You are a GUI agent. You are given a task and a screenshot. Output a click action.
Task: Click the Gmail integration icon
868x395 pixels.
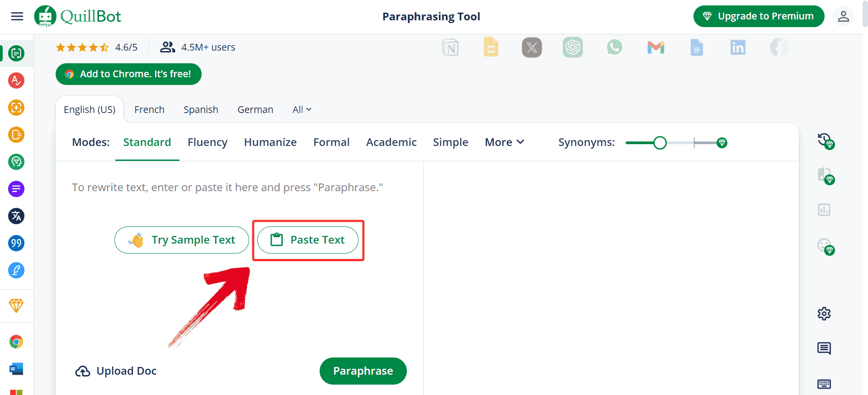[656, 47]
